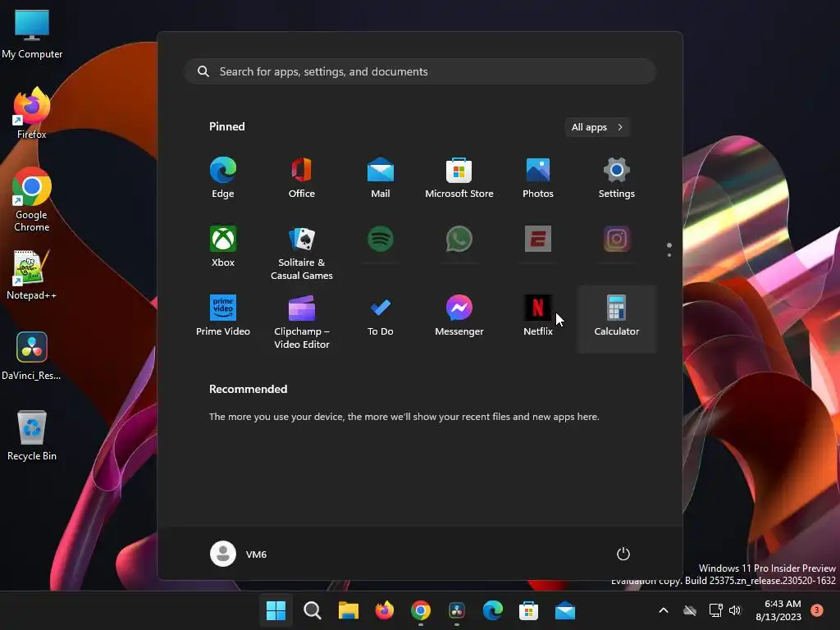Click the Start menu search box

point(420,71)
